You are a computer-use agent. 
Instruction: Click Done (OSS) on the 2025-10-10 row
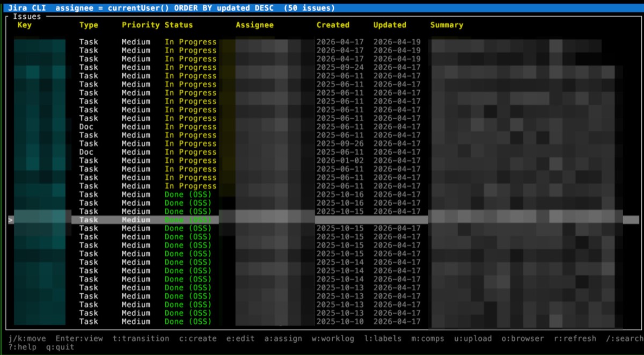click(x=188, y=322)
